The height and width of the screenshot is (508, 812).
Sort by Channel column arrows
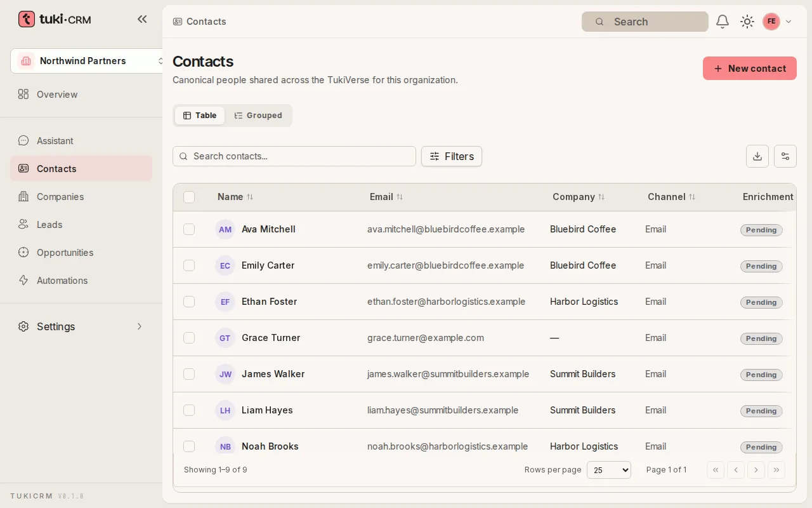[x=692, y=197]
